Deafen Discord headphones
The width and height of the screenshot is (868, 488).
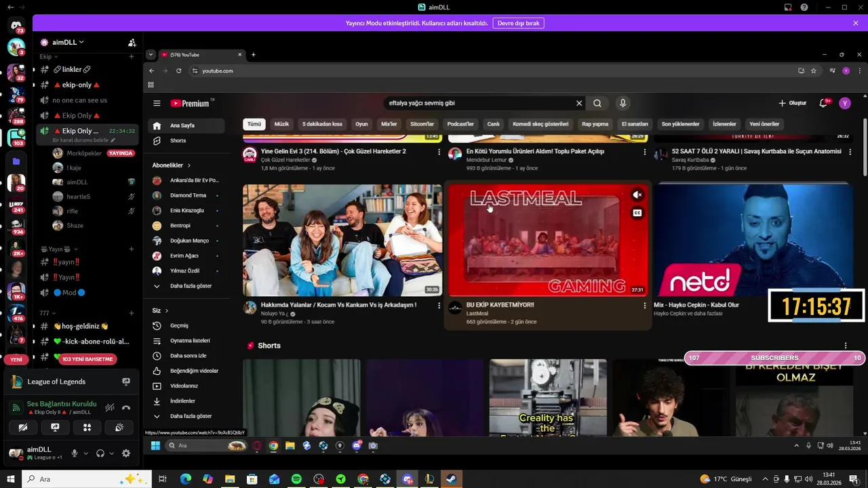(100, 453)
